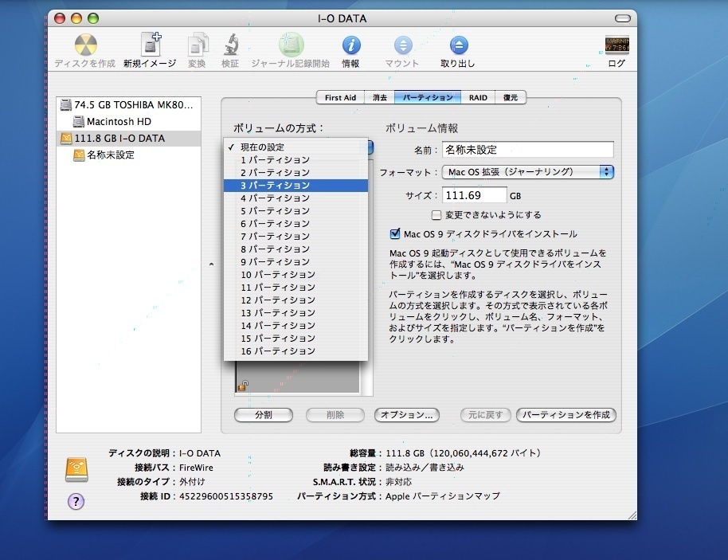Screen dimensions: 728x560
Task: Switch to 復元 restore tab
Action: click(511, 97)
